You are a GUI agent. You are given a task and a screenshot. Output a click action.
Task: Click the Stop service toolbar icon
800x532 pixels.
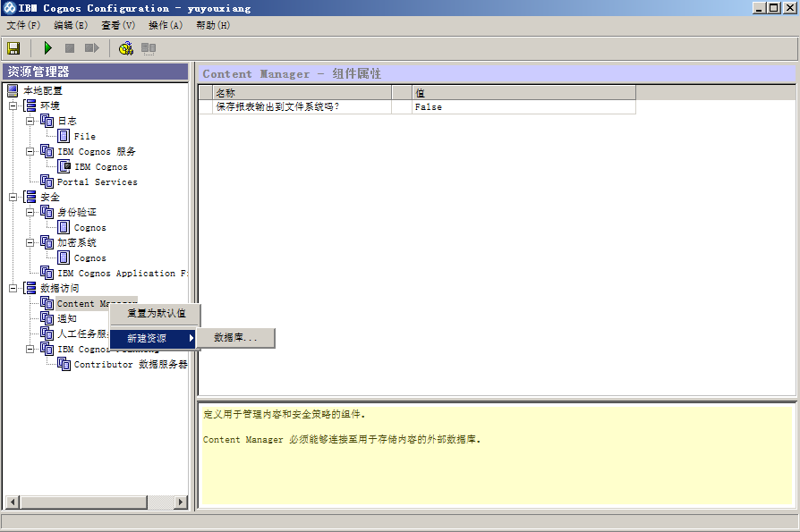tap(70, 48)
